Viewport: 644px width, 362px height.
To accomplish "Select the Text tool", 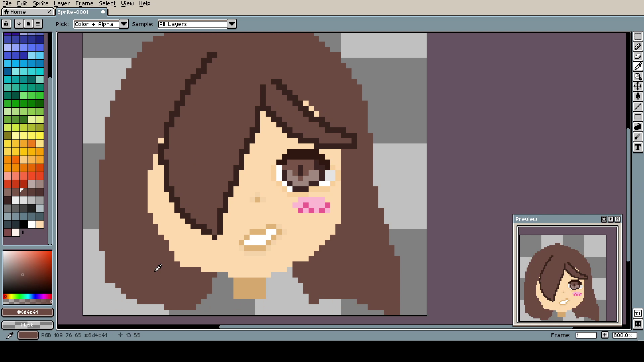I will (638, 147).
